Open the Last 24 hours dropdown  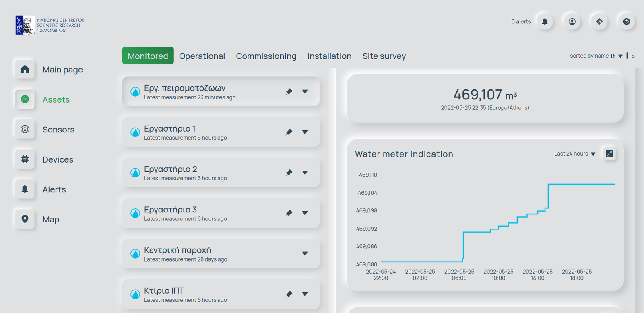tap(574, 154)
